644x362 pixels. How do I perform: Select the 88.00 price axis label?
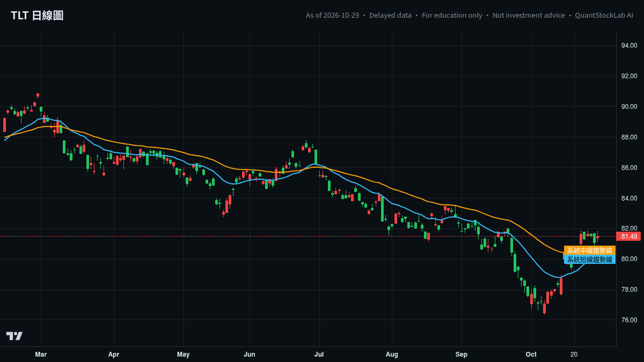[629, 137]
